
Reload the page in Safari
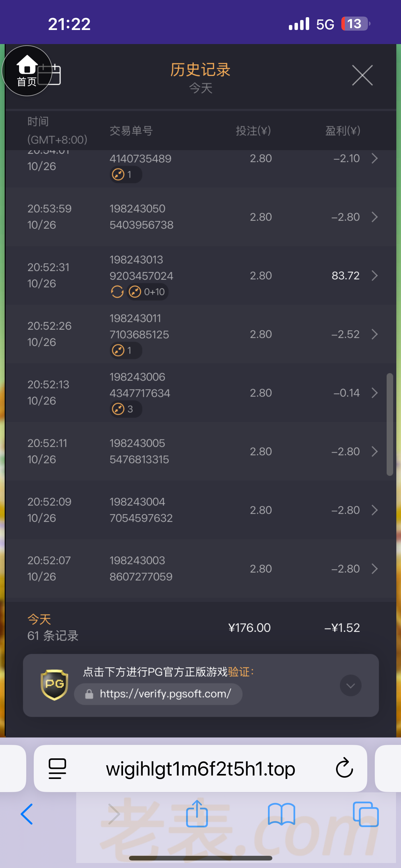pos(344,768)
